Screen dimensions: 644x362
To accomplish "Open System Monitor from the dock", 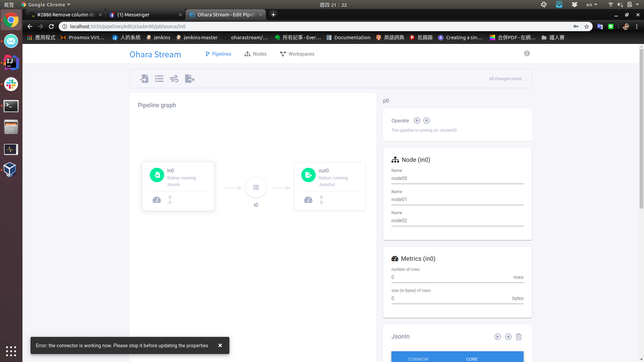I will (11, 149).
